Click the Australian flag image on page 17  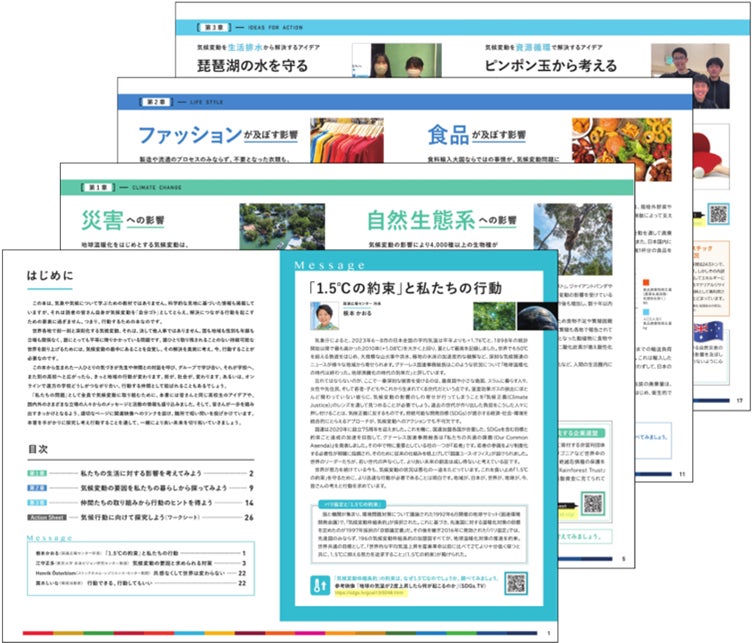click(x=708, y=331)
